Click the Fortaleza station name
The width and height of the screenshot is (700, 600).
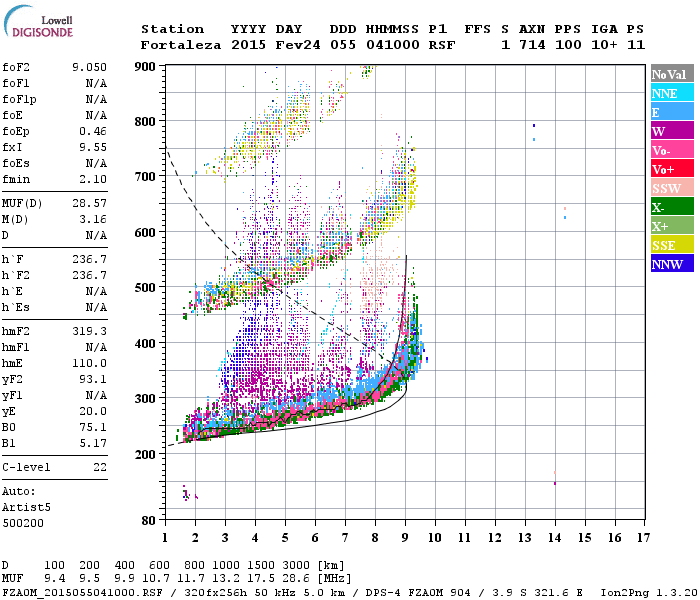(181, 45)
